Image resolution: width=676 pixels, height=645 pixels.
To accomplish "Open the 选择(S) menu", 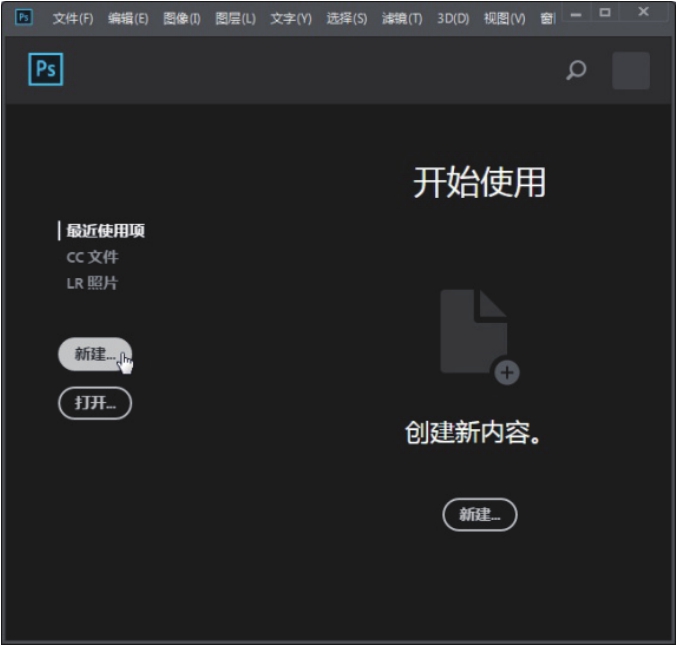I will (x=346, y=18).
